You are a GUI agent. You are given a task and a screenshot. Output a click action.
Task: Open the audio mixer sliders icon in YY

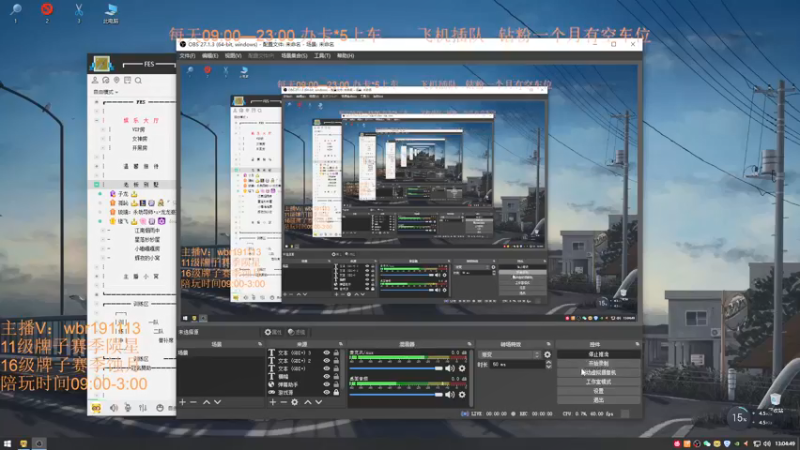pos(143,408)
